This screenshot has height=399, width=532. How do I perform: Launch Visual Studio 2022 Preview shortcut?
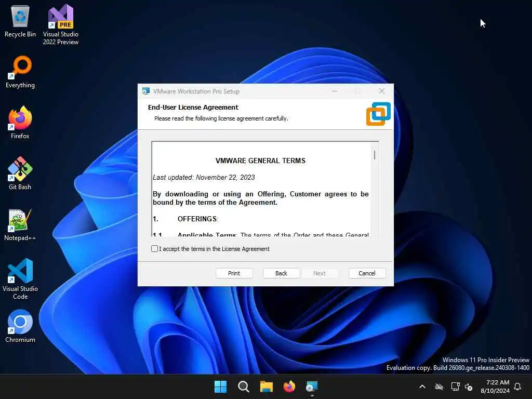coord(61,24)
